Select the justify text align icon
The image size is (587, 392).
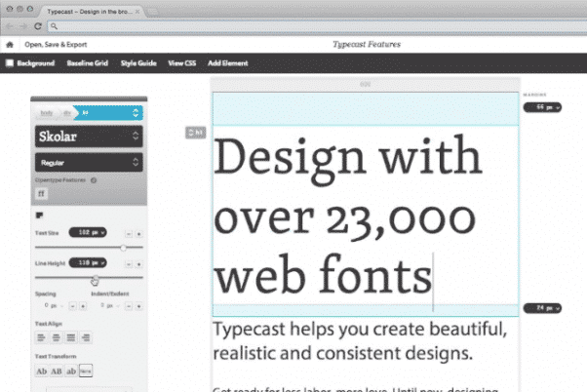click(x=87, y=337)
